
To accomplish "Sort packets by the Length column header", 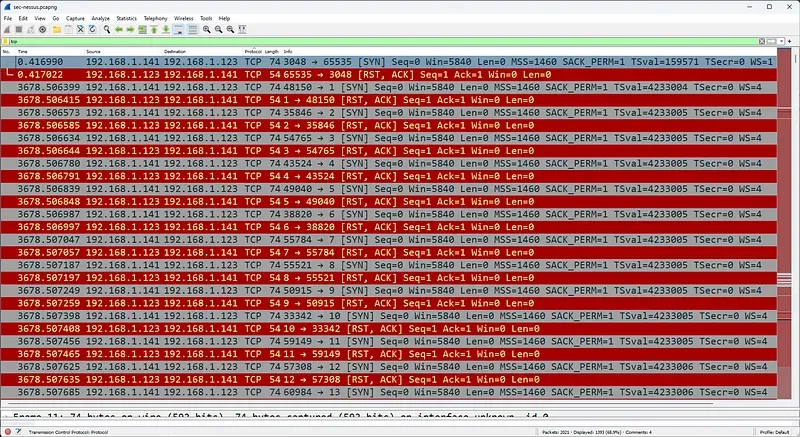I will (x=272, y=52).
